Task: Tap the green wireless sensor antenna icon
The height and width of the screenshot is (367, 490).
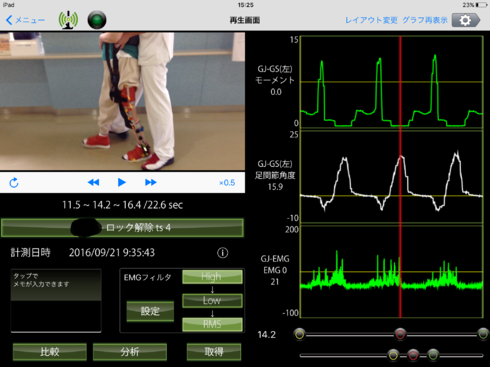Action: [68, 20]
